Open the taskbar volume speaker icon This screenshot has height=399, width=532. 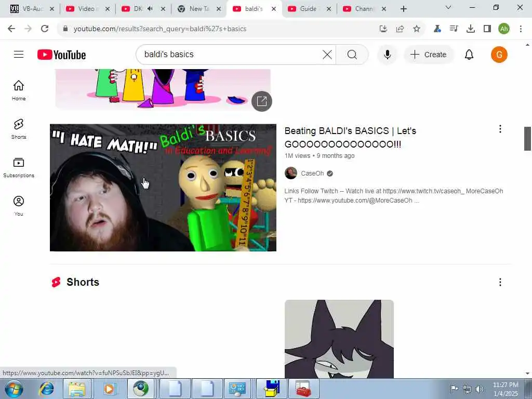coord(480,389)
